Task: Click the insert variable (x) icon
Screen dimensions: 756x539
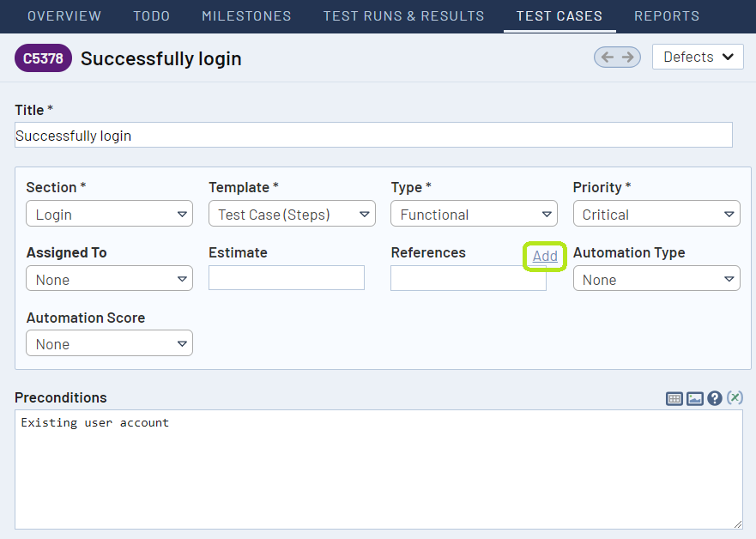Action: [x=735, y=397]
